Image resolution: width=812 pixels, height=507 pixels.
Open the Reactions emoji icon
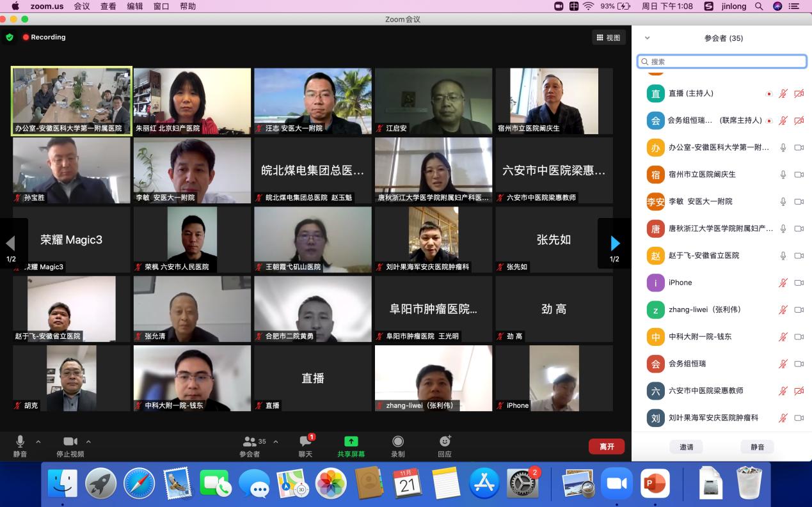click(445, 442)
